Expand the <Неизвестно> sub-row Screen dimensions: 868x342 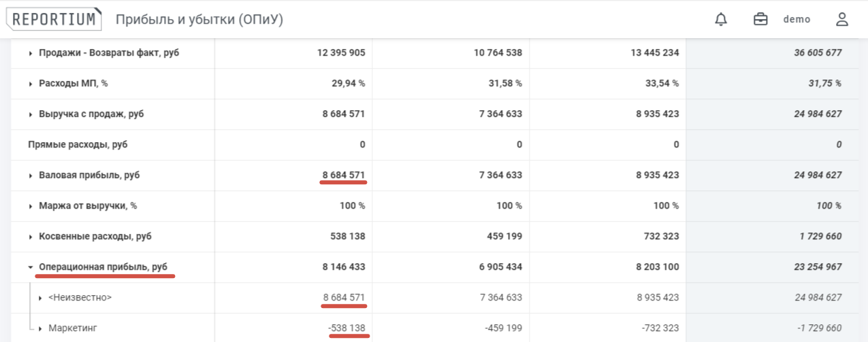[41, 298]
